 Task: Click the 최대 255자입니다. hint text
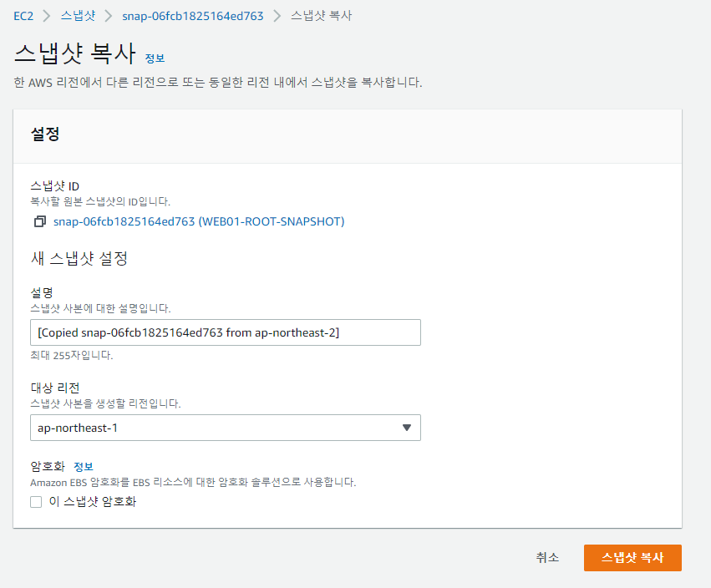72,355
